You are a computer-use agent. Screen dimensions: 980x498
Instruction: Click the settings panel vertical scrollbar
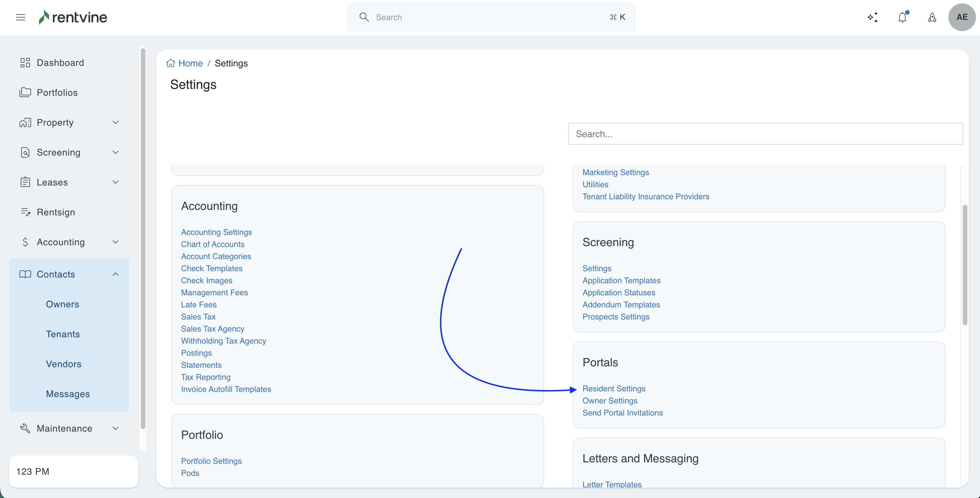tap(964, 265)
